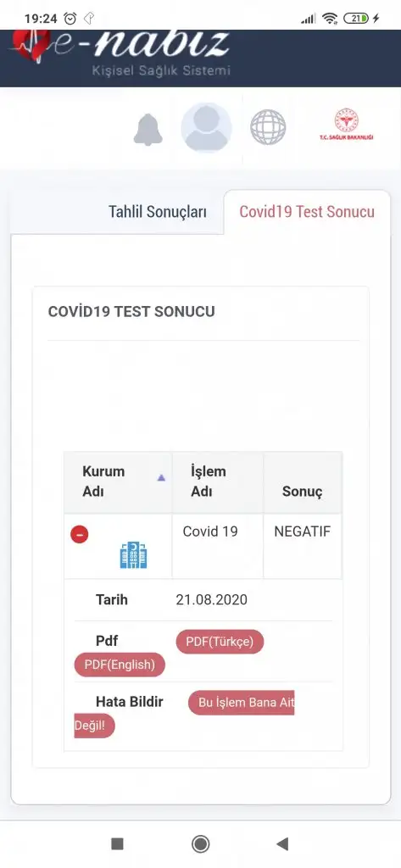Click the globe language icon
The image size is (401, 868).
click(268, 127)
